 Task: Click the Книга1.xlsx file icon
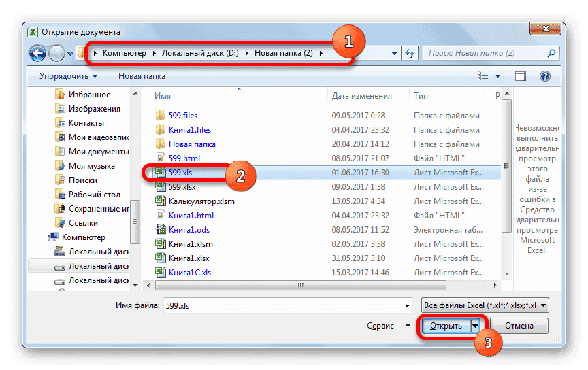point(160,258)
